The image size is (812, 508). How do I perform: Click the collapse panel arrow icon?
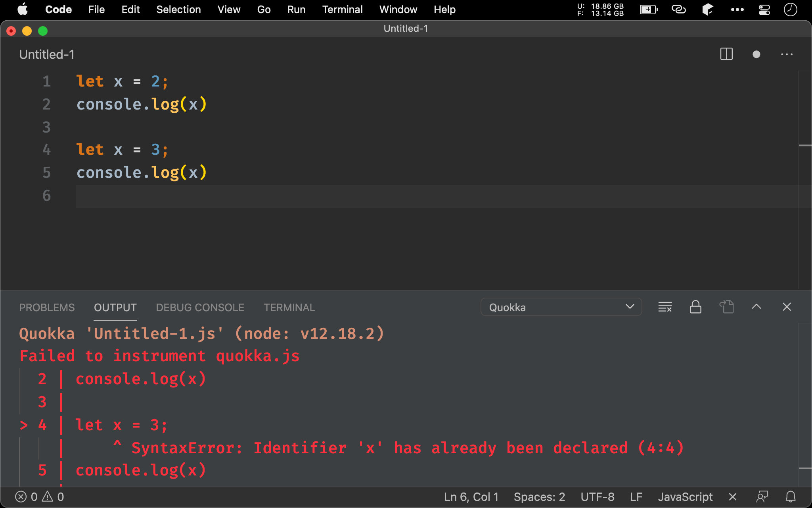click(x=756, y=306)
